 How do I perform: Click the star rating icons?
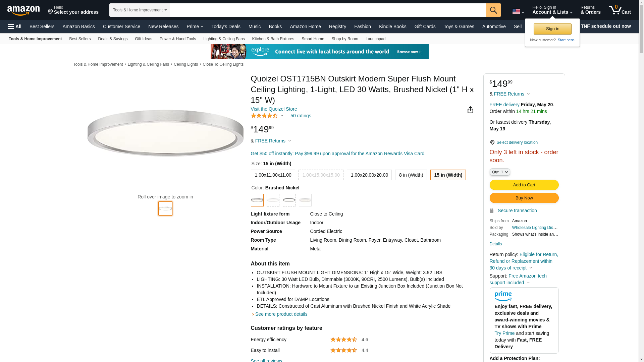point(264,116)
